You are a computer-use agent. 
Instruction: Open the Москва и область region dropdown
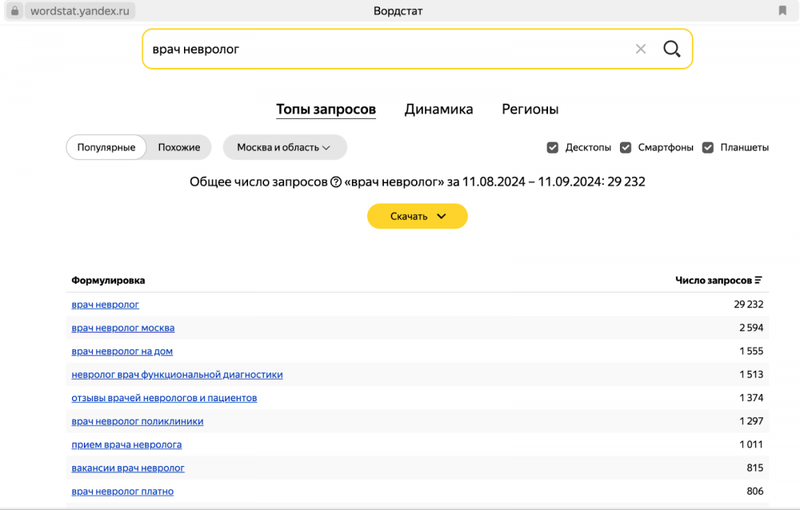pyautogui.click(x=285, y=147)
